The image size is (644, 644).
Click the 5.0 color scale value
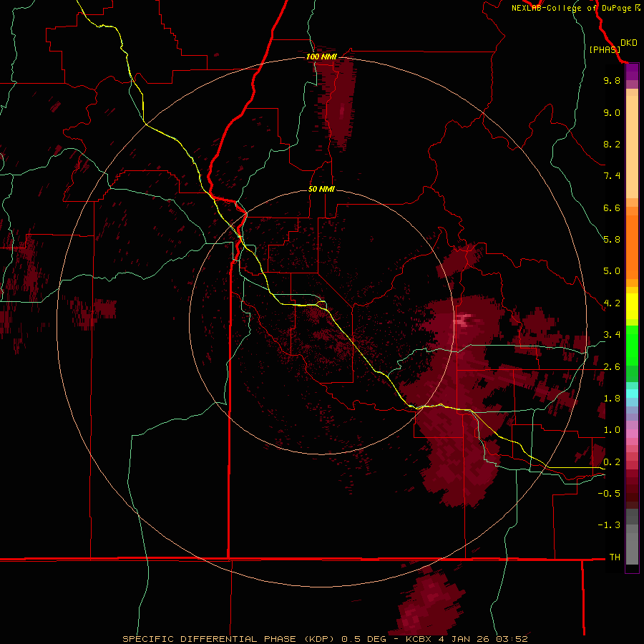tap(612, 271)
